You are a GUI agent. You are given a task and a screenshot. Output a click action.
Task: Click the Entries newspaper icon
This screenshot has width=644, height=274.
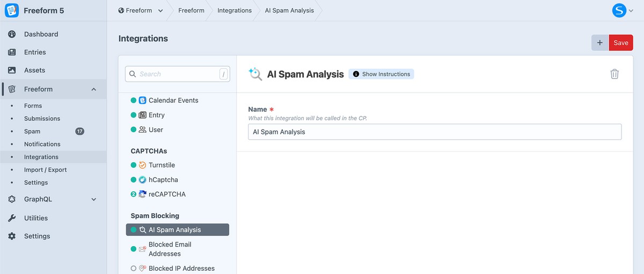click(x=12, y=52)
